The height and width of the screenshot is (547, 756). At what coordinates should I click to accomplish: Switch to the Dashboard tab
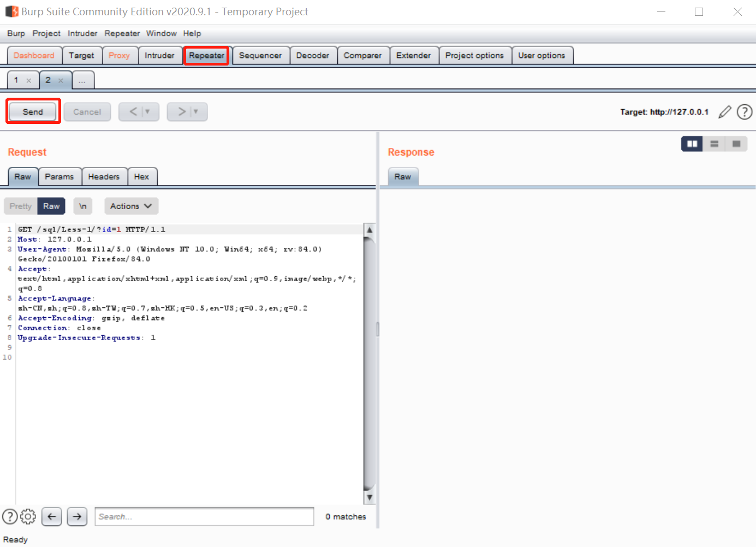coord(34,56)
